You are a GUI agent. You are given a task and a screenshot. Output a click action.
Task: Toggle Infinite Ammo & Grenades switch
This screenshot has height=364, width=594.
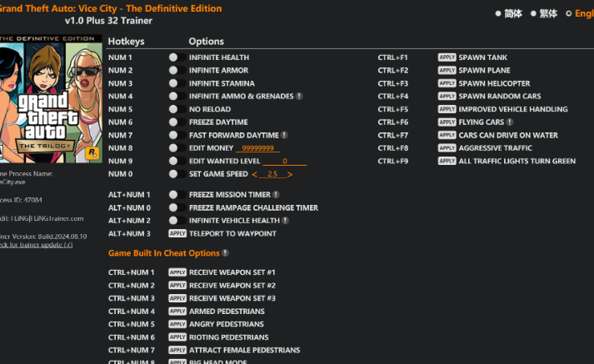[177, 97]
